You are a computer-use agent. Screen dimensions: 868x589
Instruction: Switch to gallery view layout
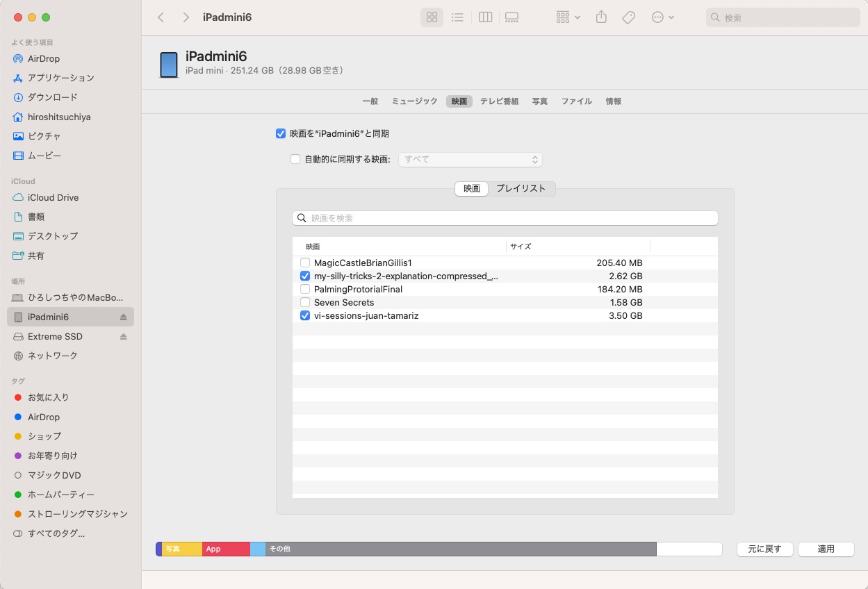point(511,17)
